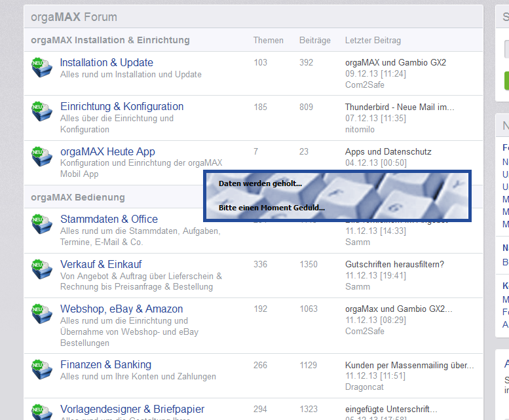509x420 pixels.
Task: Click author Samm in Stammdaten & Office row
Action: (x=358, y=242)
